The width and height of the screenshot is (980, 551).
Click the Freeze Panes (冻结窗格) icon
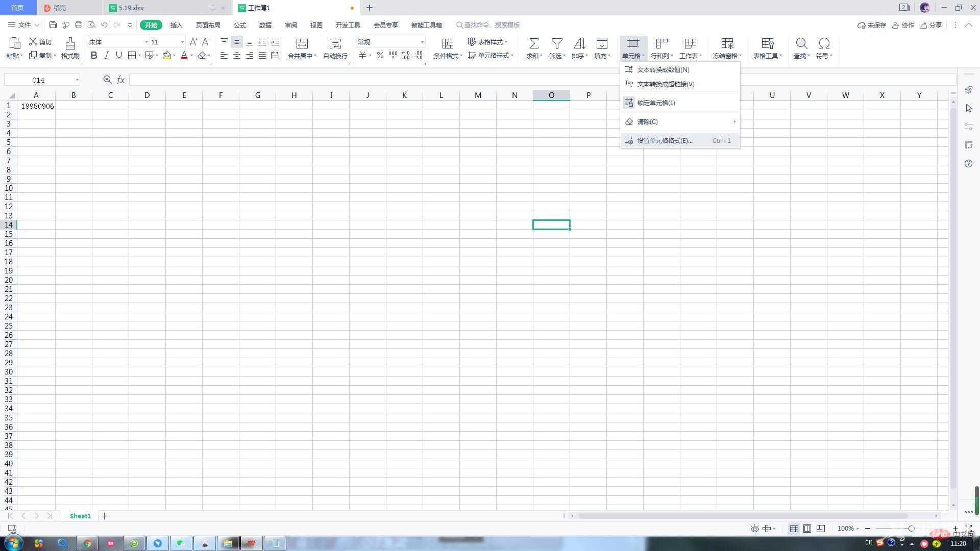[727, 44]
